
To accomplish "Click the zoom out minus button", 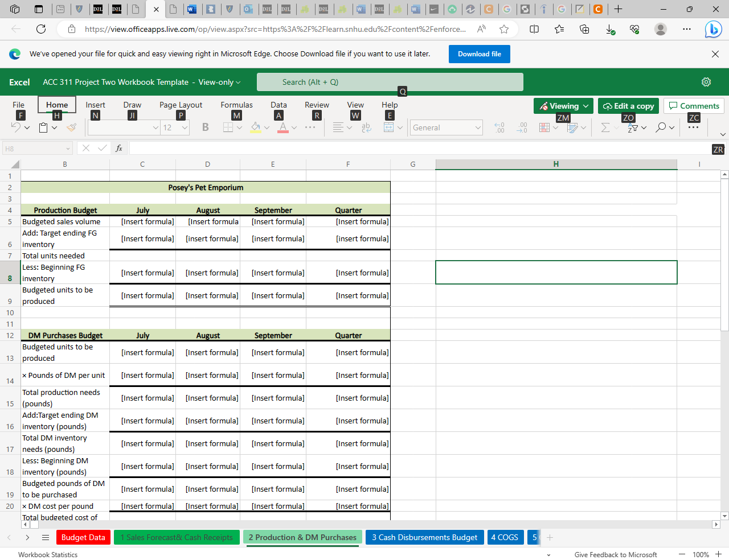I will click(682, 554).
